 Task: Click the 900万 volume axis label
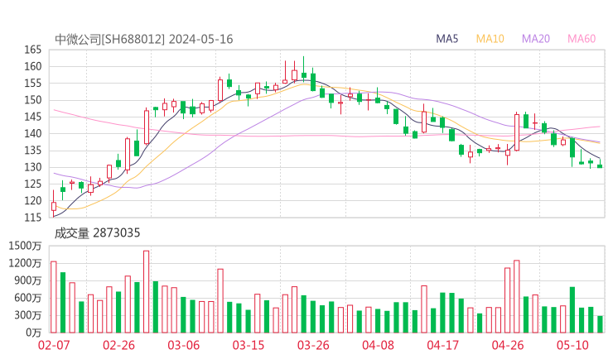[28, 280]
